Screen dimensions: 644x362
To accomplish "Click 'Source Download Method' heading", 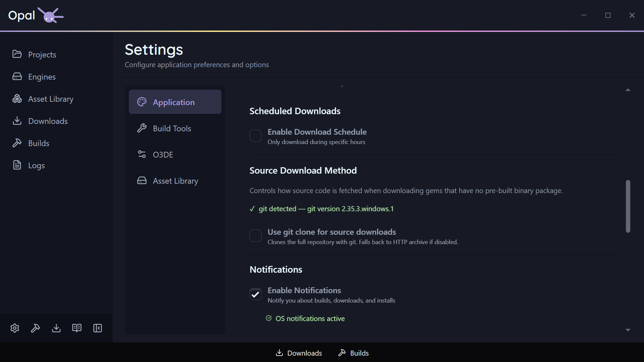I will tap(303, 171).
